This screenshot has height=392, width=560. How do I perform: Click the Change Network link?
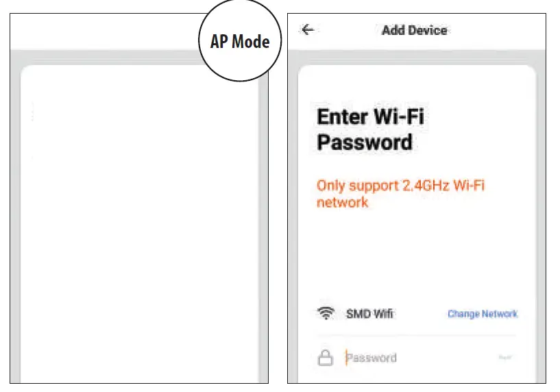(x=483, y=314)
